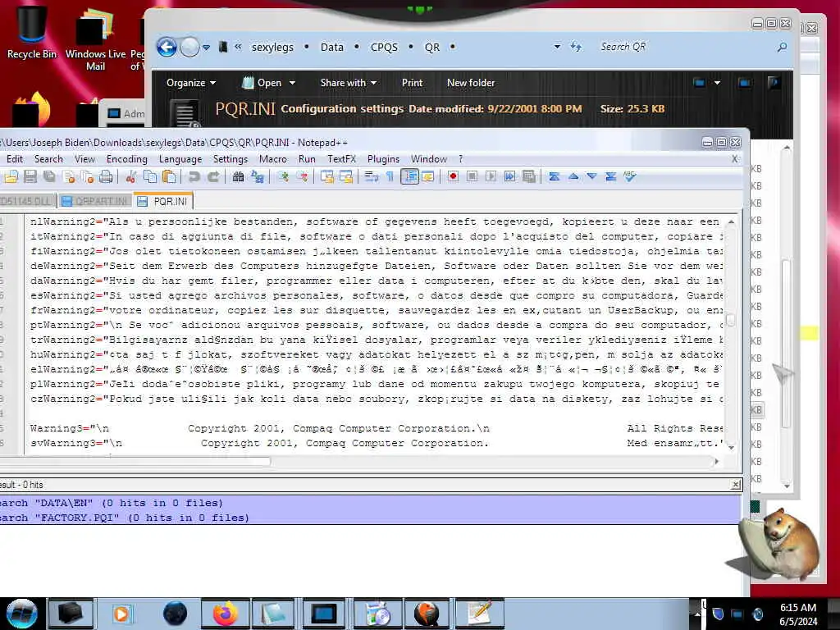
Task: Click the editor scroll down arrow
Action: tap(731, 447)
